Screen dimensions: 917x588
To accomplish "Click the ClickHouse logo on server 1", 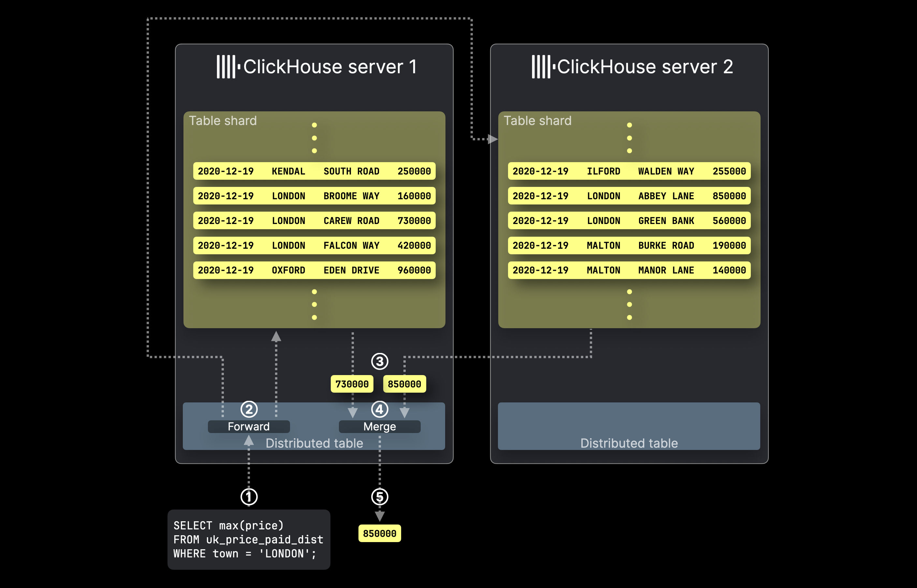I will (228, 67).
